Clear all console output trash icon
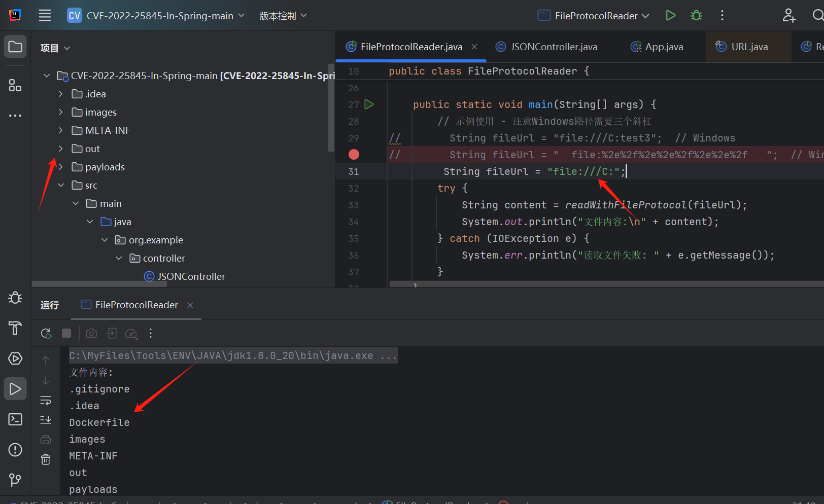Screen dimensions: 824x504 46,459
